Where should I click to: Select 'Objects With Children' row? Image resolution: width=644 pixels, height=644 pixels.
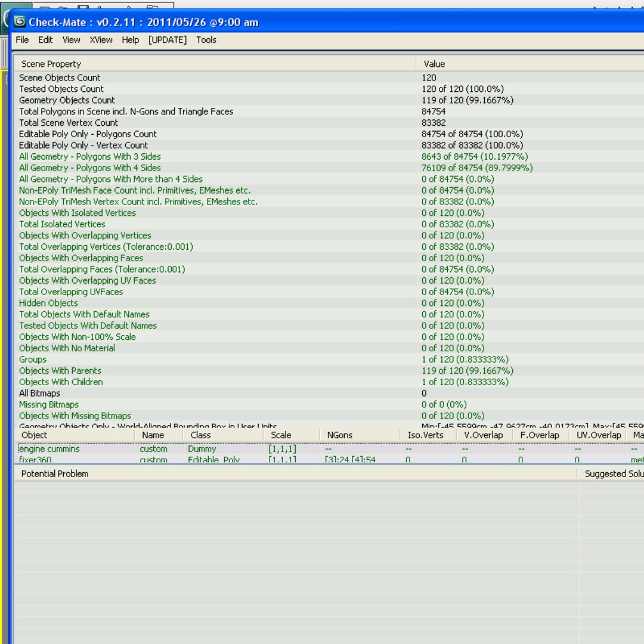[329, 382]
